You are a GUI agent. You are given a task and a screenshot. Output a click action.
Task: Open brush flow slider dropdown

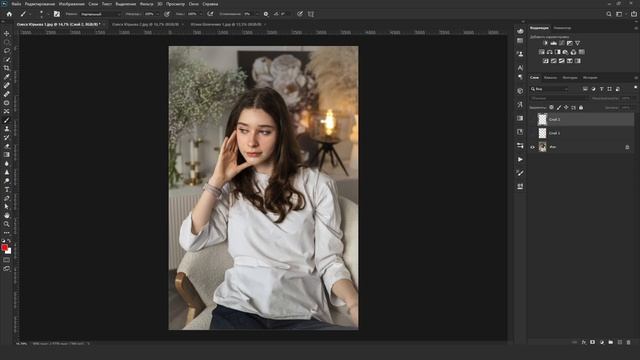200,14
